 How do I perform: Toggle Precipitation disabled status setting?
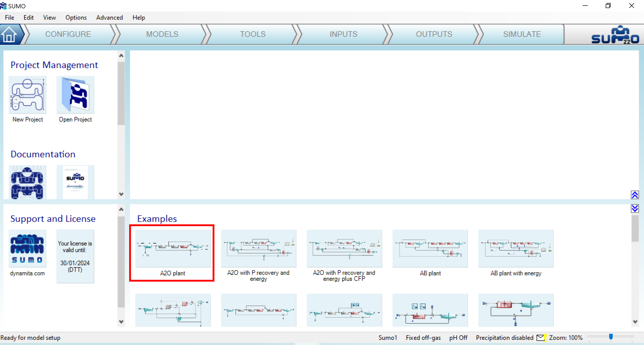point(504,338)
